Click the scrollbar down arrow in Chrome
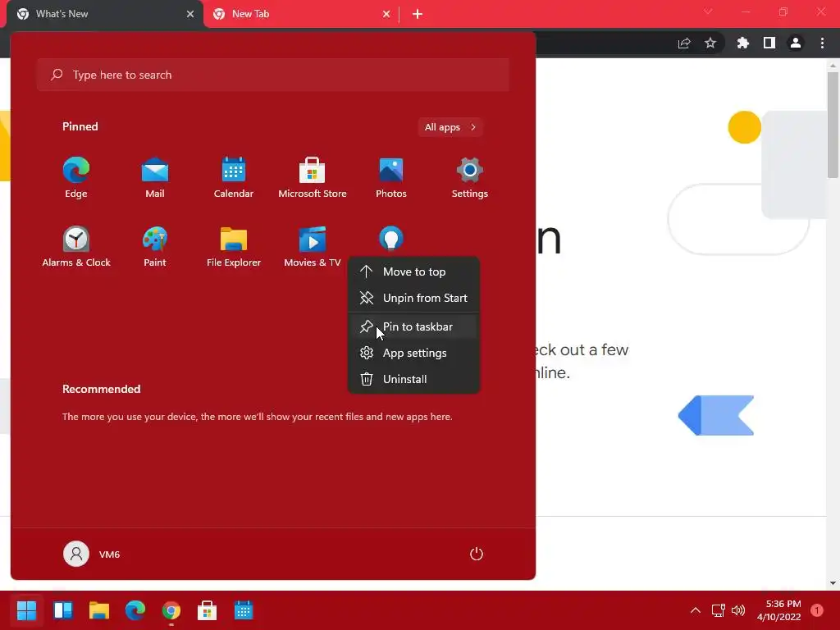This screenshot has height=630, width=840. pos(833,583)
